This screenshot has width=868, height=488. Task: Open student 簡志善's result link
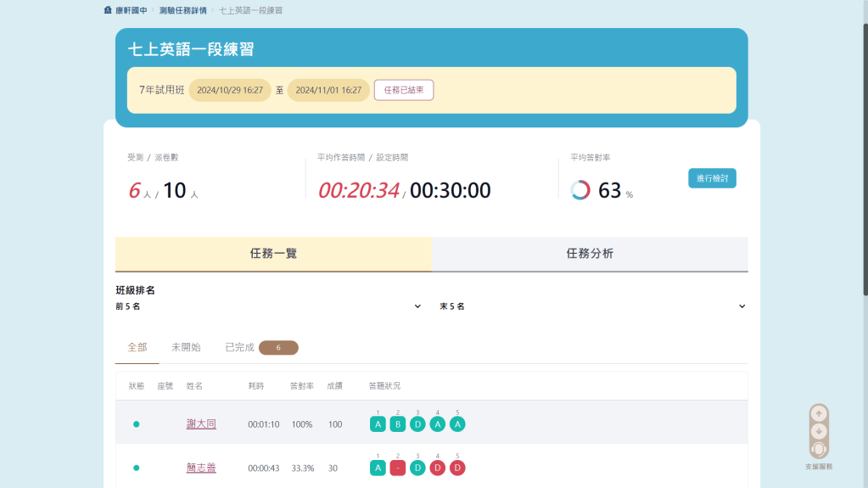[x=201, y=468]
